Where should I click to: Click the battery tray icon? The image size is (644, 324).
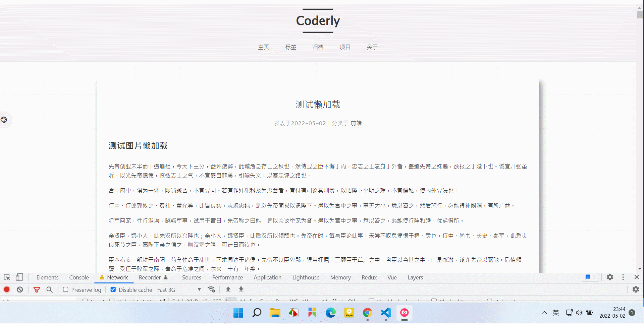click(x=590, y=313)
